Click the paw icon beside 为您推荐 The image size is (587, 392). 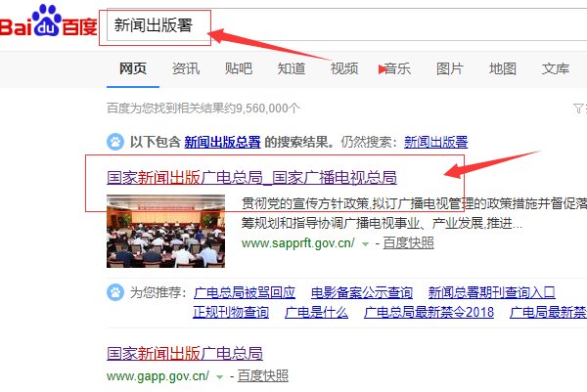click(x=115, y=292)
